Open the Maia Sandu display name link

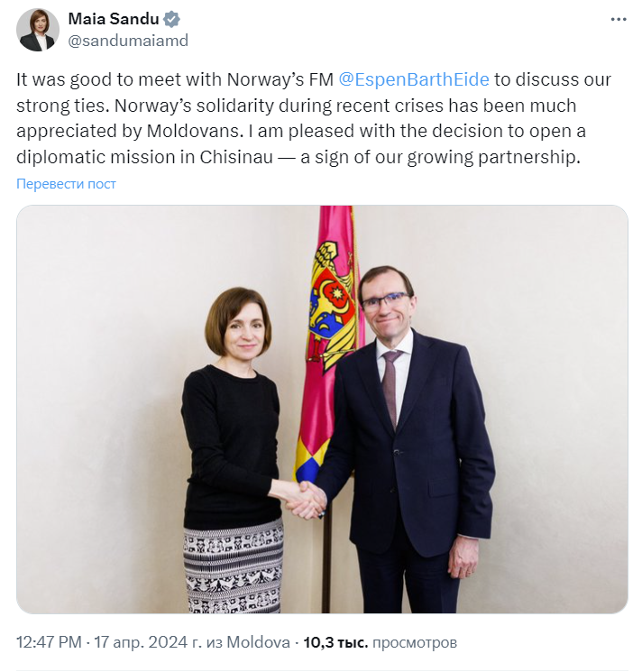coord(113,19)
